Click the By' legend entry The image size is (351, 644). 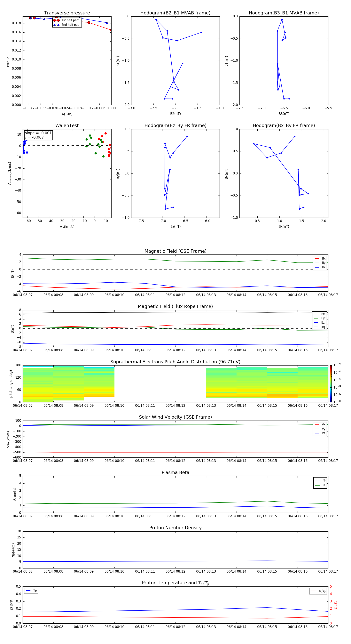point(320,318)
